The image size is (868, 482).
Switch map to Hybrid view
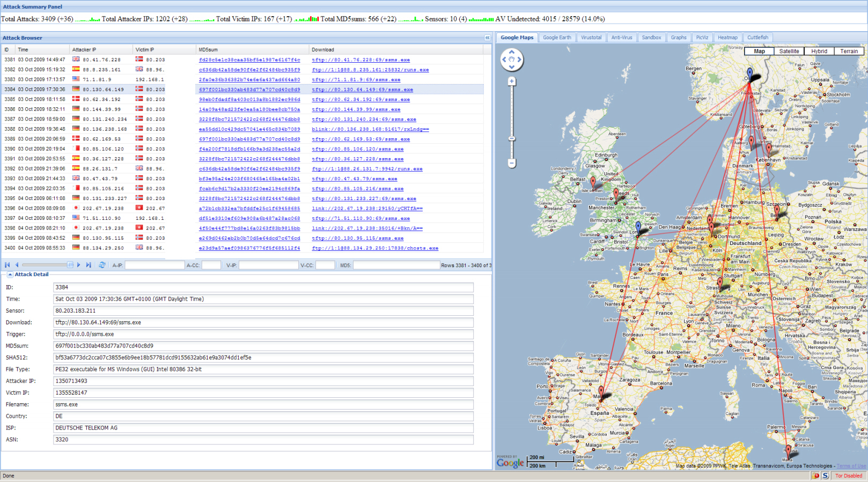click(x=819, y=51)
